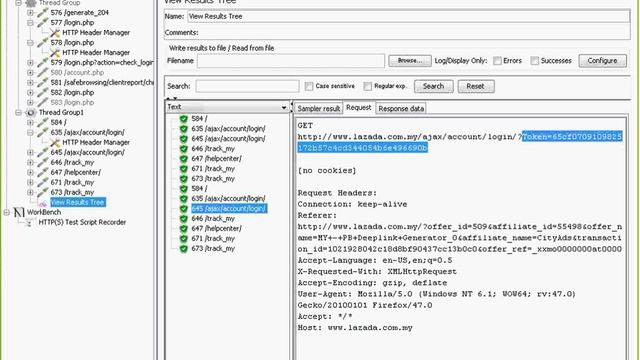Select tree item 646 /track_my
This screenshot has width=640, height=360.
(x=72, y=162)
